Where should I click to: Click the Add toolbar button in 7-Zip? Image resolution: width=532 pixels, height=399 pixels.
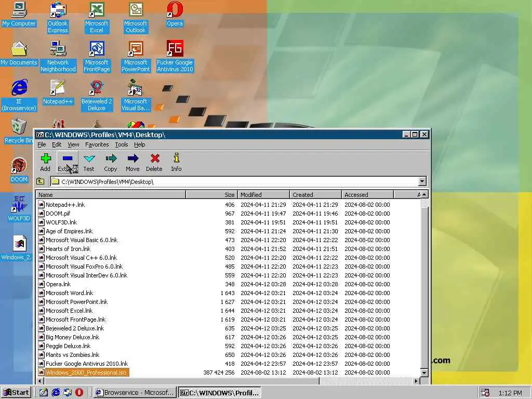tap(46, 163)
